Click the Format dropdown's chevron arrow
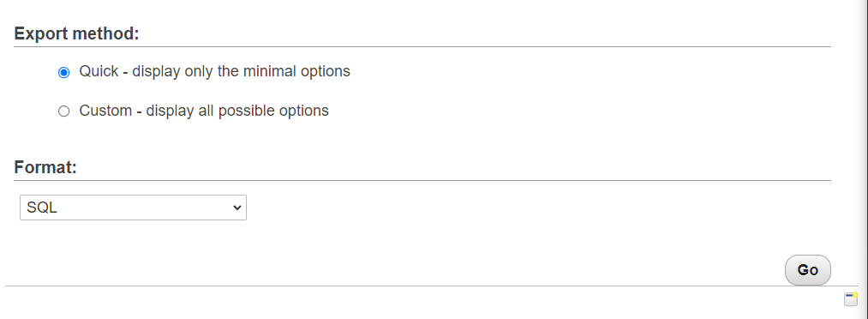Screen dimensions: 868x319 coord(237,208)
